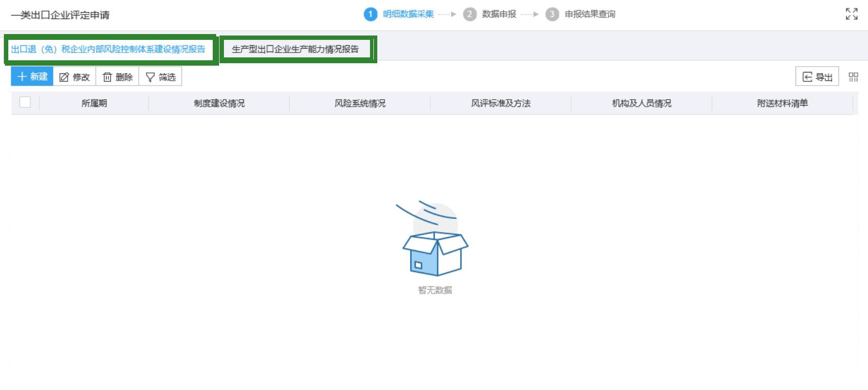868x390 pixels.
Task: Open the column layout settings grid icon
Action: [x=853, y=77]
